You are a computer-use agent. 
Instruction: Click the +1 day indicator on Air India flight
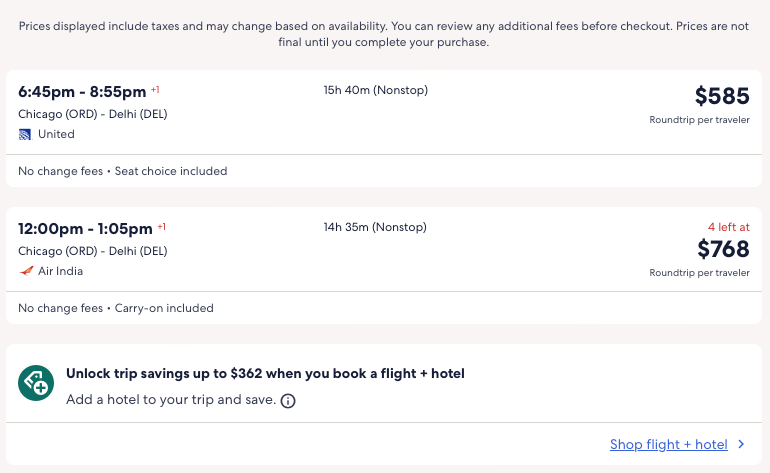click(x=162, y=226)
